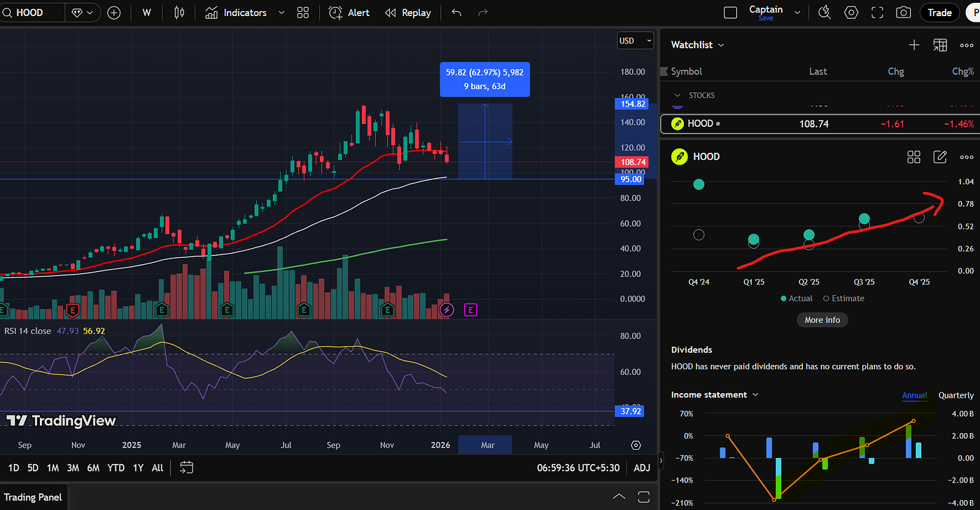
Task: Open the grid icon in HOOD details header
Action: [x=913, y=157]
